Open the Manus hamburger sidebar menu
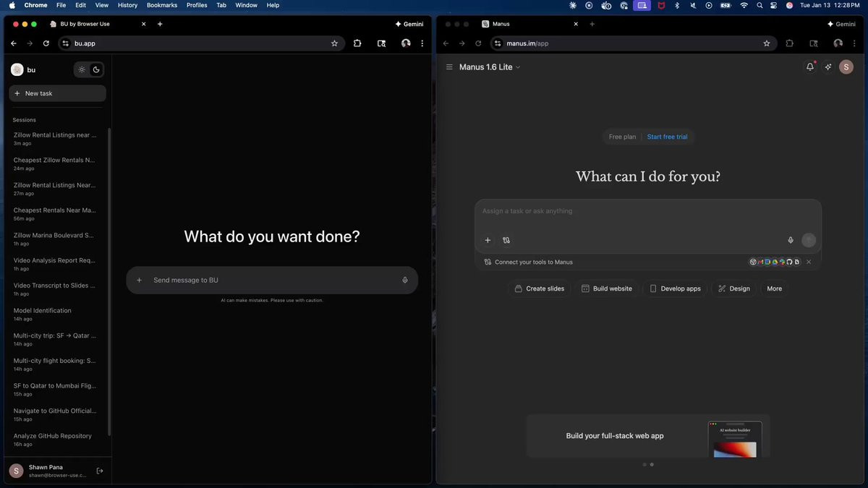Viewport: 868px width, 488px height. tap(449, 67)
